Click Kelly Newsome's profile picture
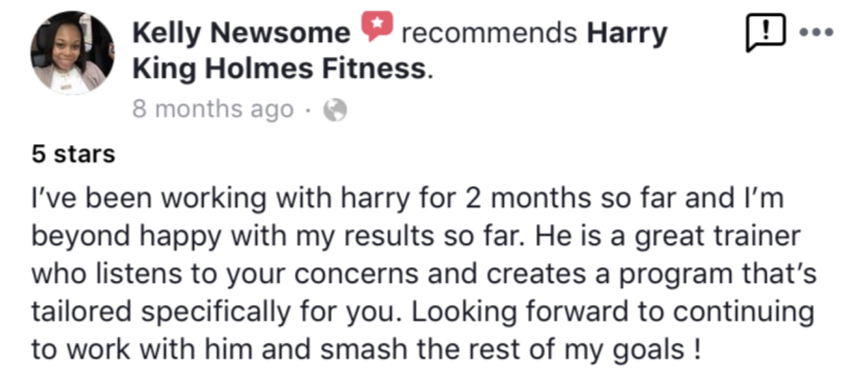The image size is (868, 378). click(x=72, y=53)
